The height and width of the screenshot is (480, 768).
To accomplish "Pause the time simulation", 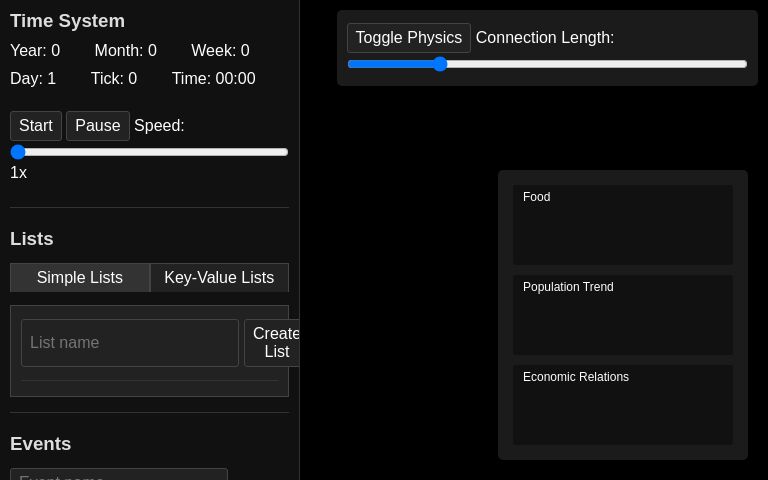I will click(98, 126).
